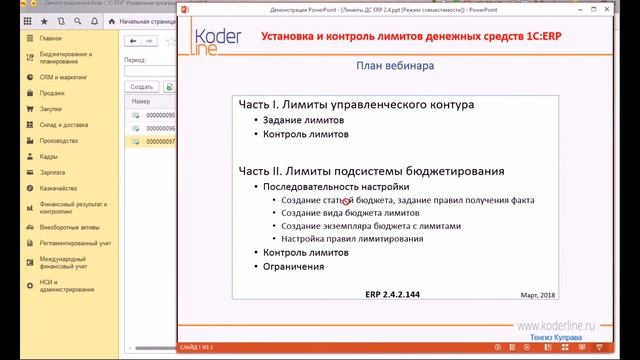Screen dimensions: 640x360
Task: Switch to Slide Sorter view in PowerPoint
Action: [565, 347]
